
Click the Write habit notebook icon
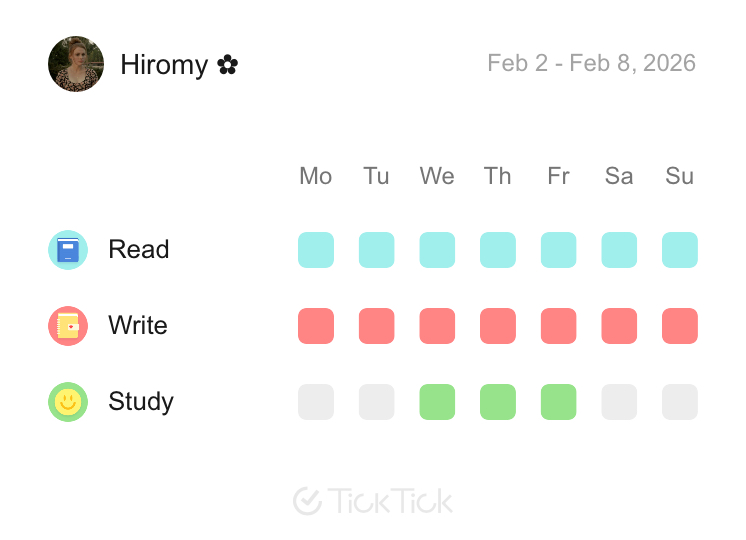pyautogui.click(x=68, y=326)
